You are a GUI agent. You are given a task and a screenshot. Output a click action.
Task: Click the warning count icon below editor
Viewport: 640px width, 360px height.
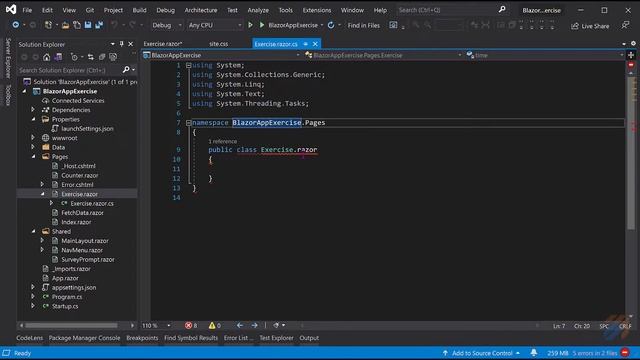tap(212, 325)
